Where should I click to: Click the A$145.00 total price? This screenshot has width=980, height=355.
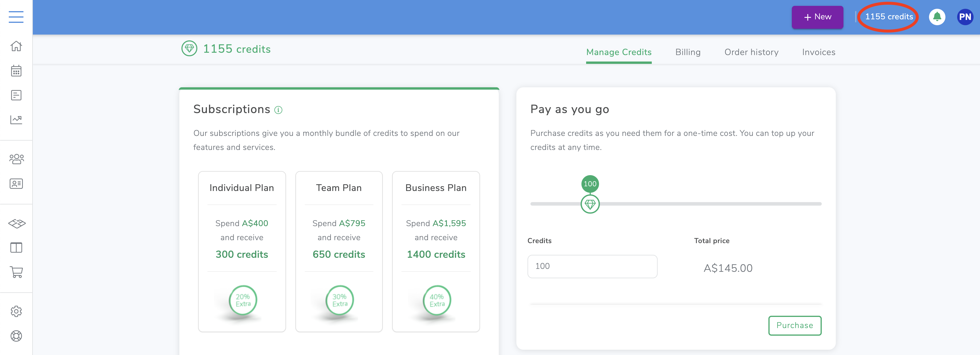(x=728, y=268)
